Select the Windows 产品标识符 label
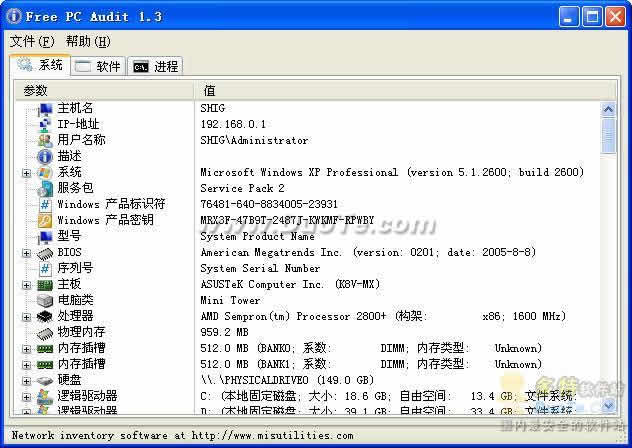Screen dimensions: 632x448 tap(111, 204)
